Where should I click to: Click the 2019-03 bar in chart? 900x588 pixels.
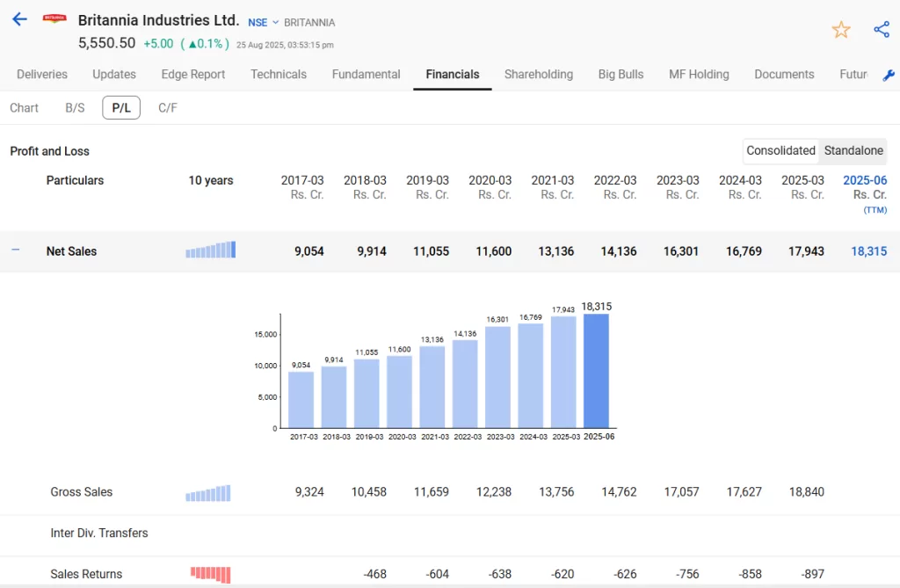click(367, 394)
